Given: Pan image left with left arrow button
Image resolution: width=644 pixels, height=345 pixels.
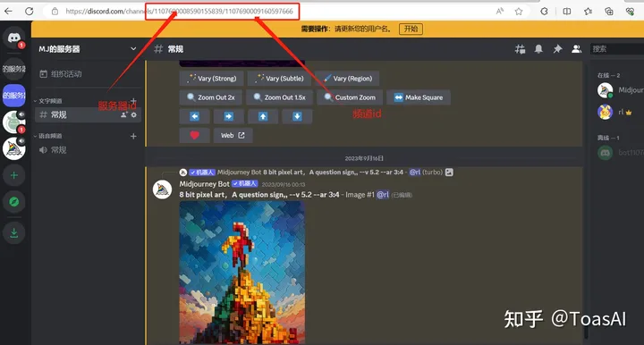Looking at the screenshot, I should tap(195, 116).
